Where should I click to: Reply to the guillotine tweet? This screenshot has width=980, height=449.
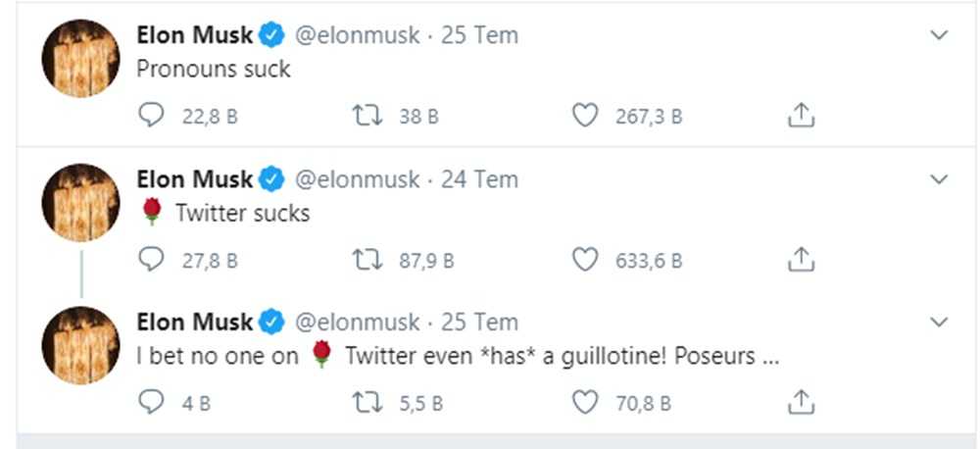[x=151, y=402]
